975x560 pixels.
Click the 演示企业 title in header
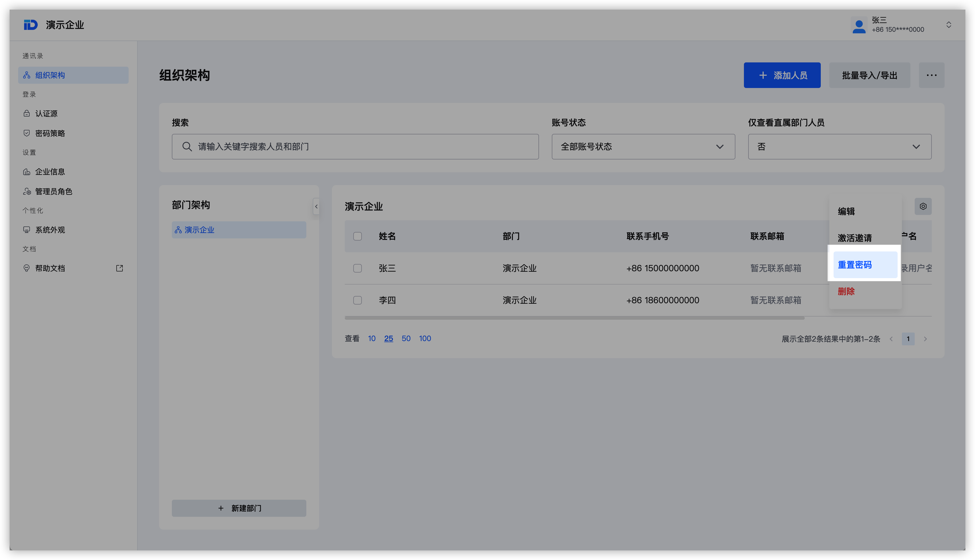pos(65,25)
